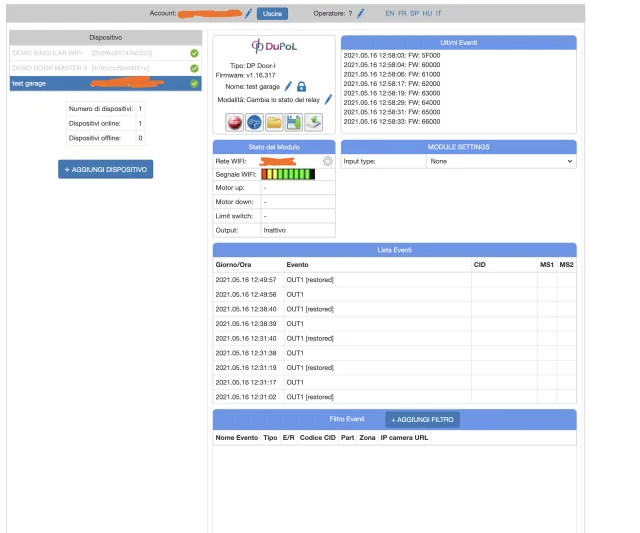Click the Giorno/Ora column header
640x533 pixels.
click(233, 264)
